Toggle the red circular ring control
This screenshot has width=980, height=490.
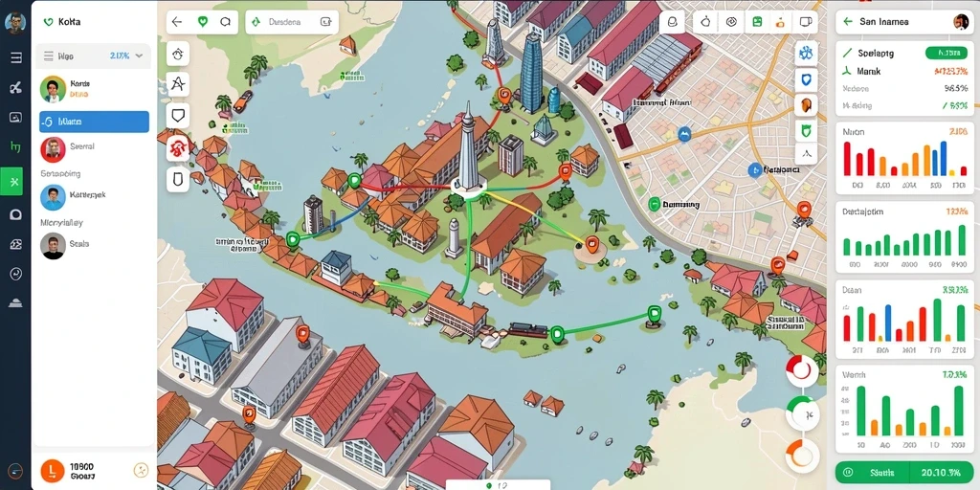801,370
